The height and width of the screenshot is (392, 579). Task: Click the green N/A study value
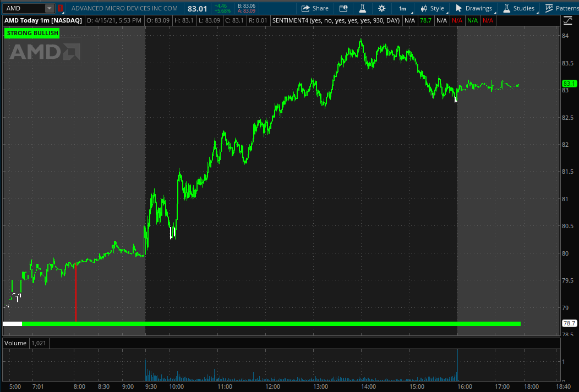pyautogui.click(x=472, y=20)
